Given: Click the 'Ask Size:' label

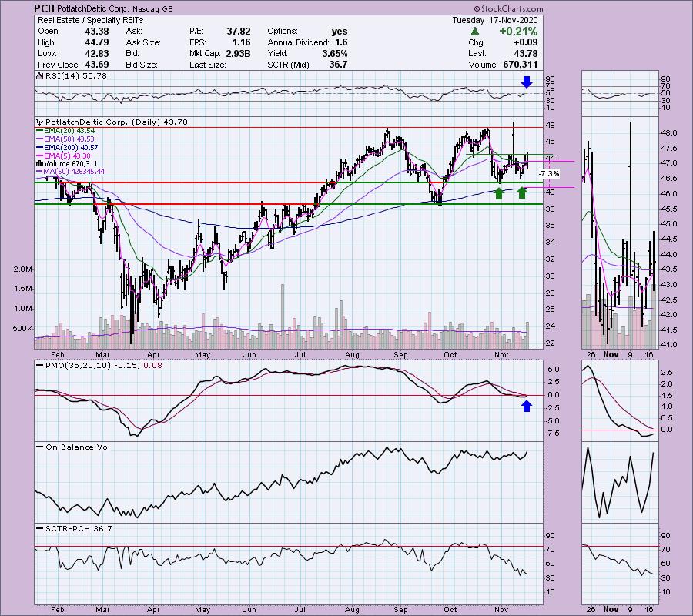Looking at the screenshot, I should (143, 42).
